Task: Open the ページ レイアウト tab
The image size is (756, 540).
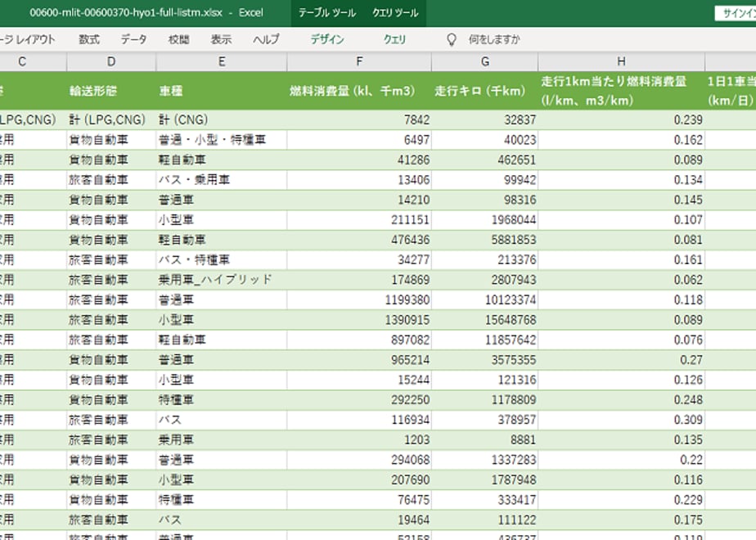Action: (x=28, y=39)
